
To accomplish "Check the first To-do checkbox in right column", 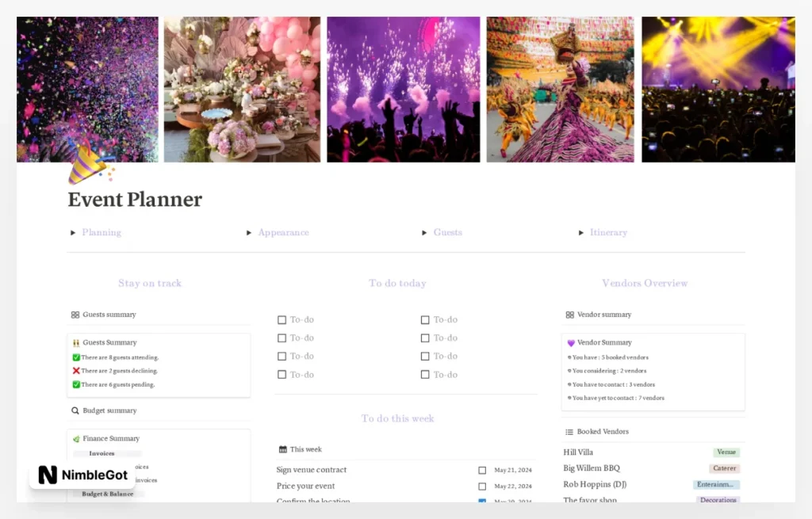I will [x=425, y=320].
